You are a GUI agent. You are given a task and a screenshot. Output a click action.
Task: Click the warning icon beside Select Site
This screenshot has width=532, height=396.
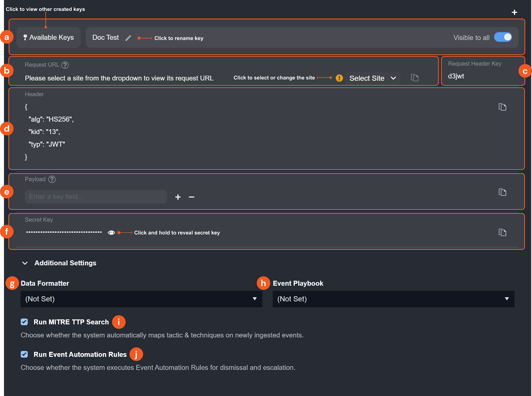(x=339, y=78)
